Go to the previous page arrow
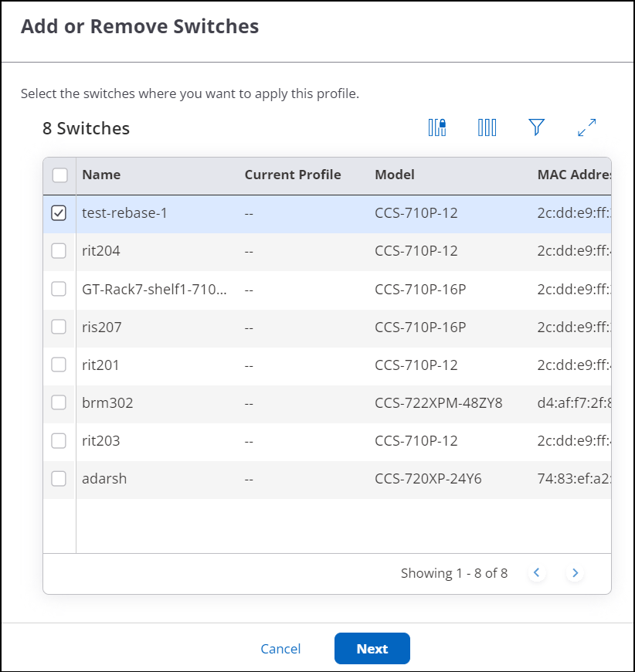Screen dimensions: 635x672 pyautogui.click(x=537, y=573)
